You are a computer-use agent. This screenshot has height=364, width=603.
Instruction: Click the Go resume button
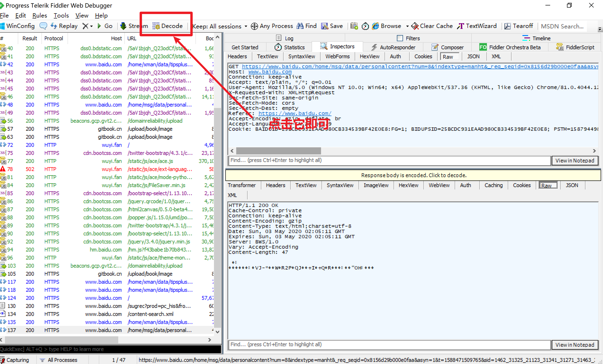[x=105, y=26]
